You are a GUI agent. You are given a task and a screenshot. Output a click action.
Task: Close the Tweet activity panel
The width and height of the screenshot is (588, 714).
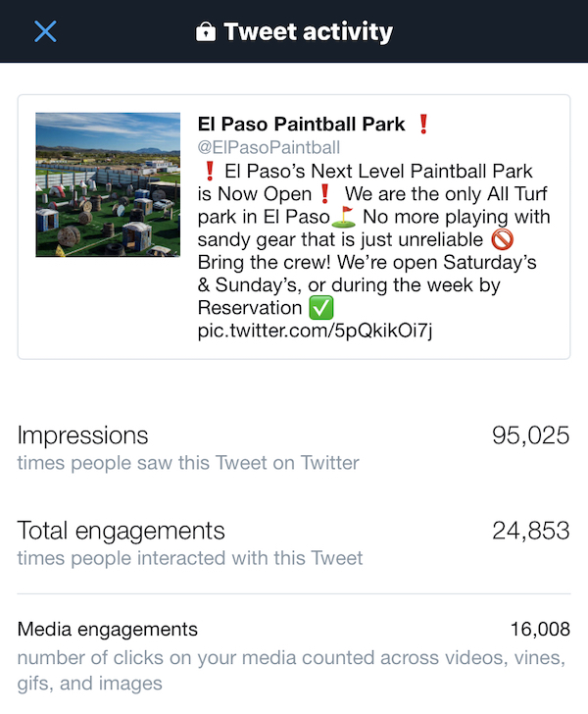click(x=45, y=31)
